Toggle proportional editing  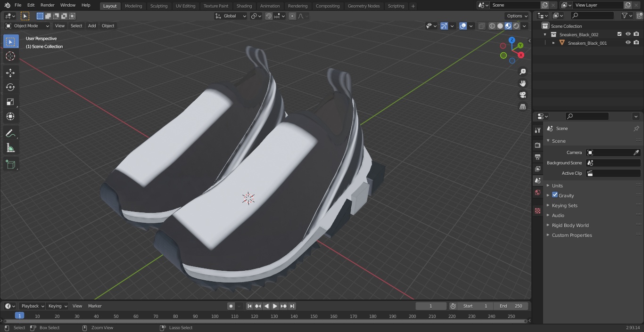point(292,16)
